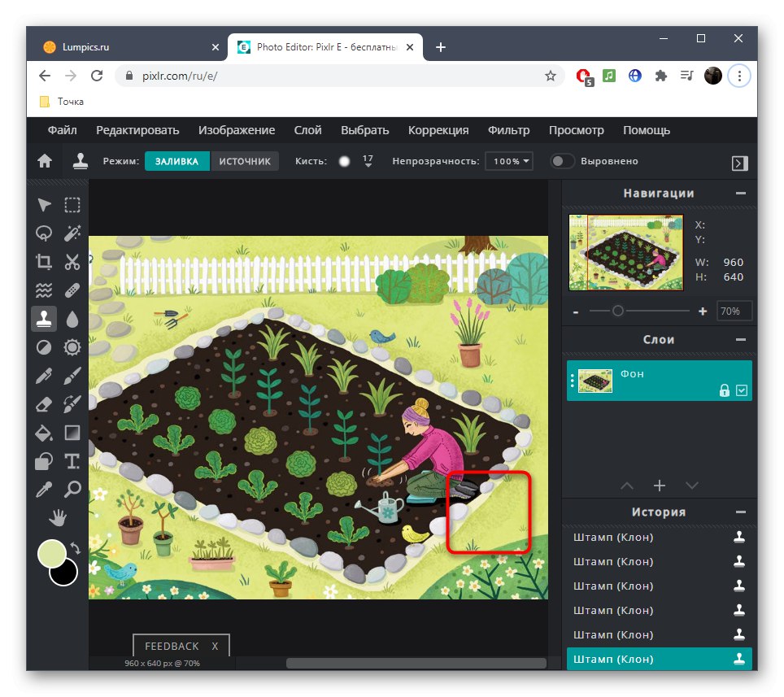The image size is (784, 697).
Task: Switch to the Lumpics.ru browser tab
Action: (128, 47)
